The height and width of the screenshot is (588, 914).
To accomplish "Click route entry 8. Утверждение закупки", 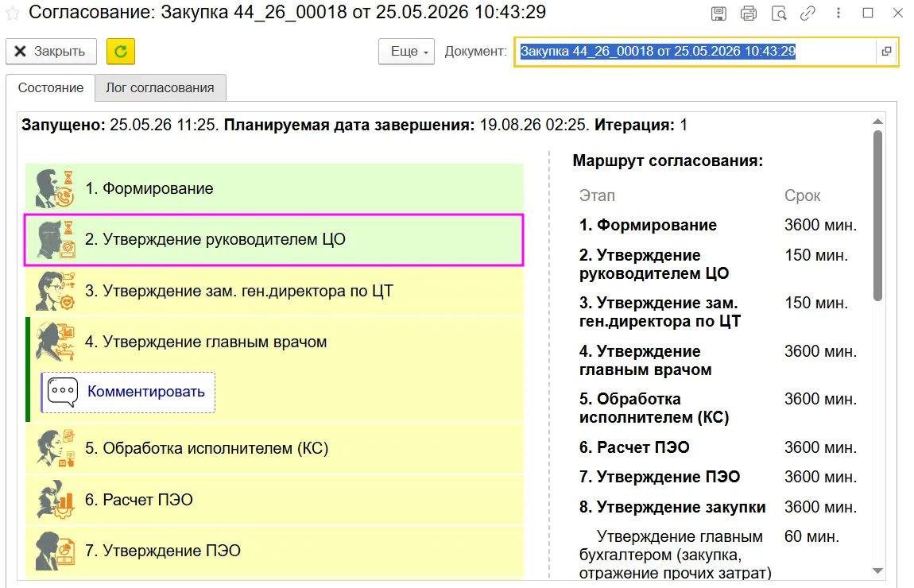I will 672,507.
